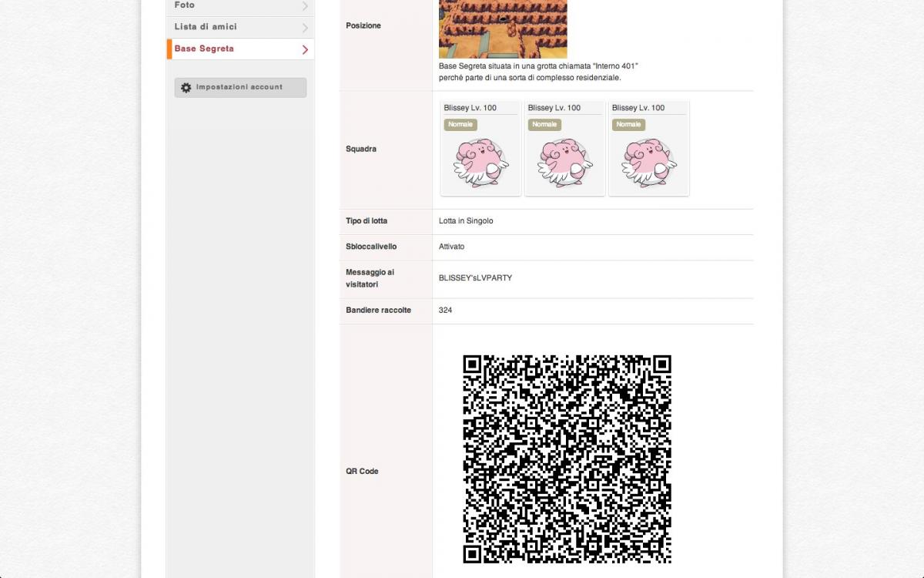The width and height of the screenshot is (924, 578).
Task: Click the large QR Code image
Action: tap(567, 459)
